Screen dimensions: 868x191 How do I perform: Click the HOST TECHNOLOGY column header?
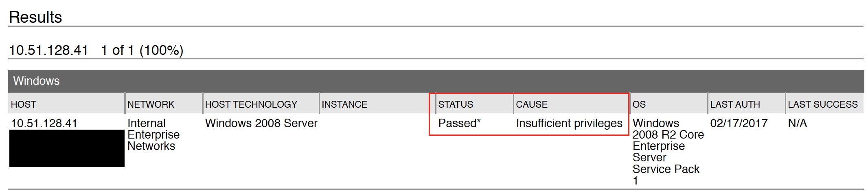pos(251,104)
